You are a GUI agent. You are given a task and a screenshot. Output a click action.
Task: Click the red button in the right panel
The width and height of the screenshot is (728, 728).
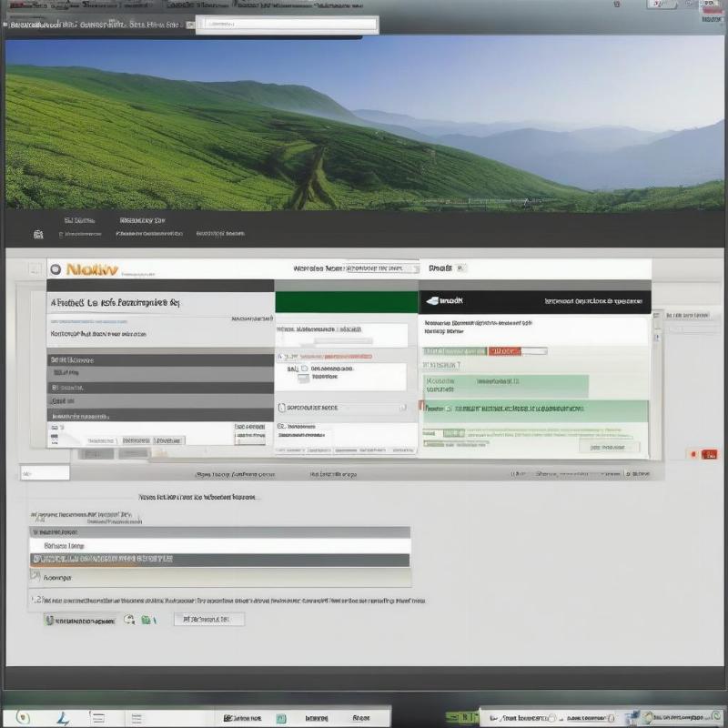(503, 350)
